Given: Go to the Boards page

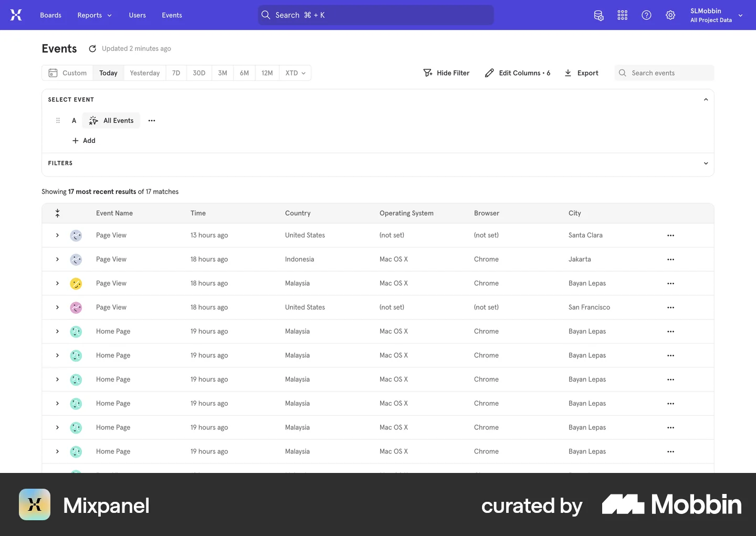Looking at the screenshot, I should pos(50,15).
